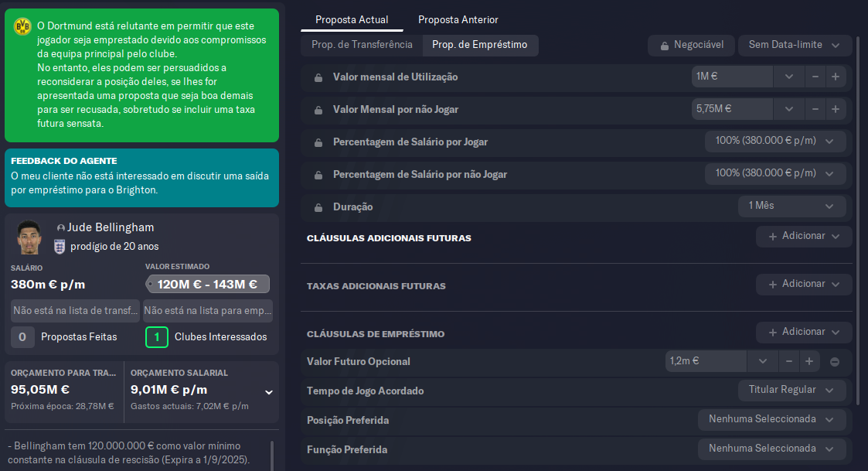Switch to Proposta Actual tab
This screenshot has height=471, width=868.
[352, 20]
